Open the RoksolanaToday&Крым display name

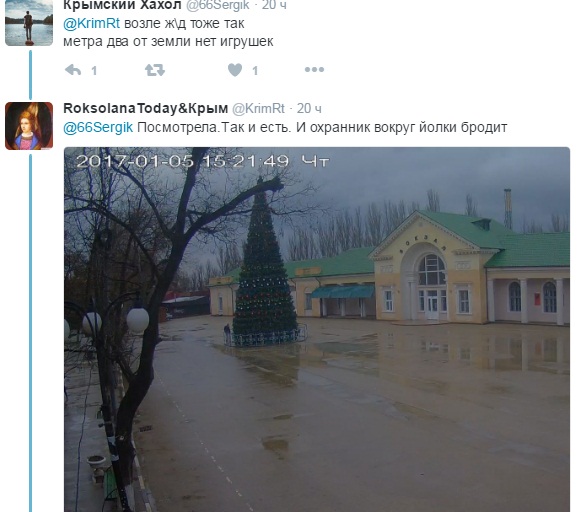click(146, 108)
